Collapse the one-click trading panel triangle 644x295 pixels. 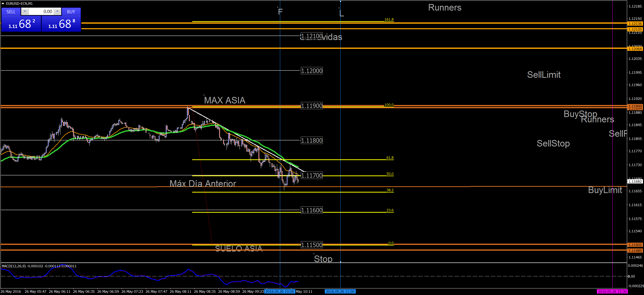tap(3, 4)
